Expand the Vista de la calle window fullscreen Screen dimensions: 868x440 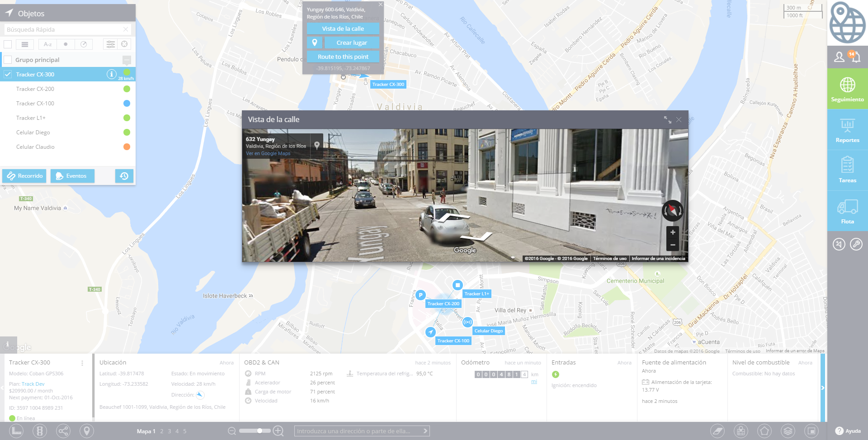pos(667,119)
